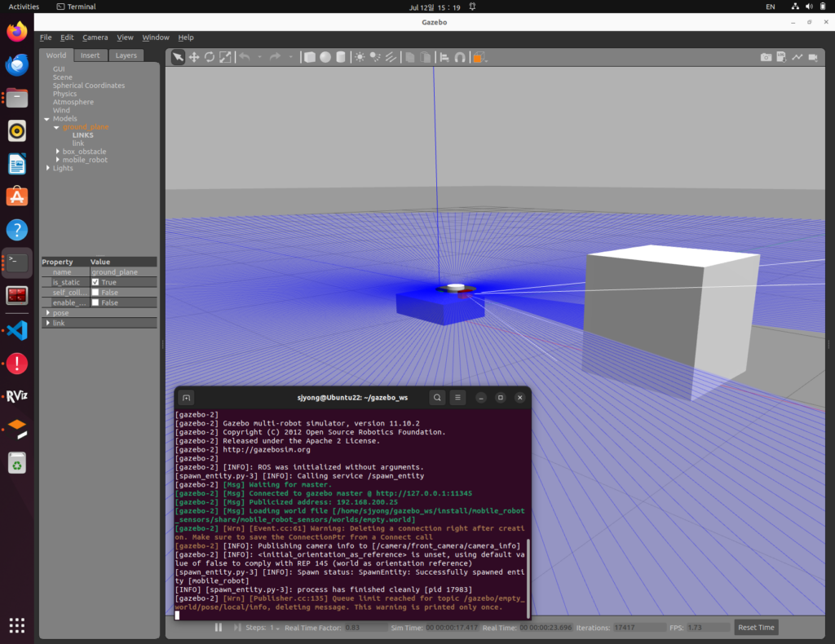Image resolution: width=835 pixels, height=644 pixels.
Task: Open undo history dropdown arrow
Action: (259, 56)
